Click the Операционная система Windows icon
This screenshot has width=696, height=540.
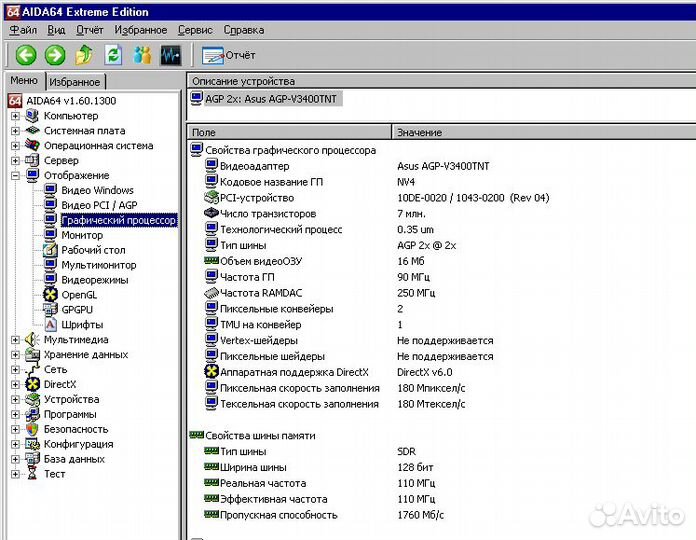tap(32, 146)
